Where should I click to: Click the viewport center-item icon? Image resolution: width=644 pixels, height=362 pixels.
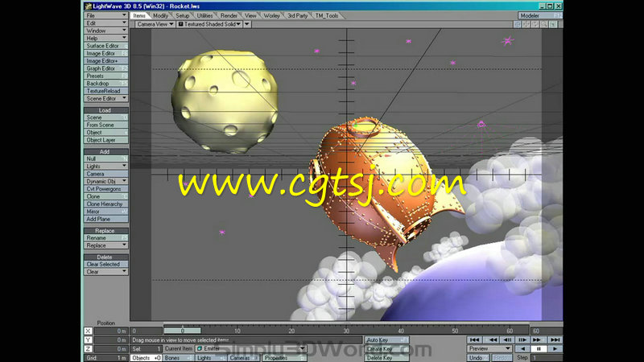[518, 24]
